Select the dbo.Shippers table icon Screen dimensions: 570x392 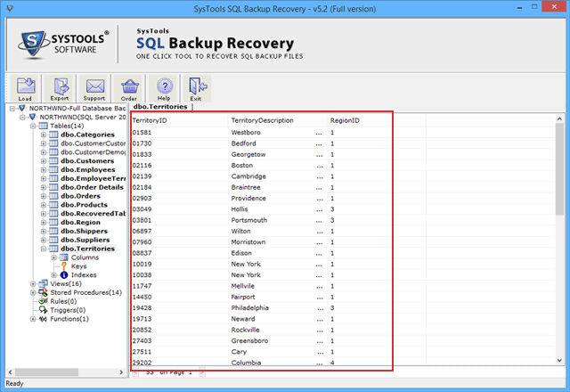coord(53,231)
